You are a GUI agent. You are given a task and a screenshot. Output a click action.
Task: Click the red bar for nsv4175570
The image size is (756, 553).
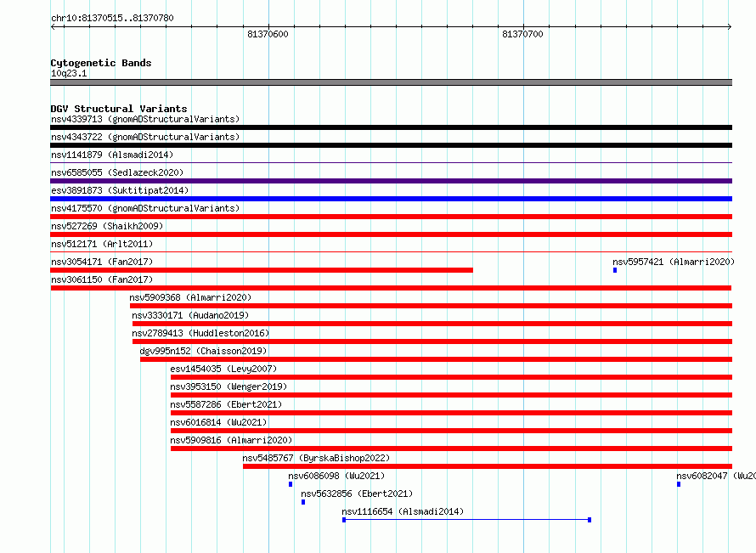click(391, 217)
